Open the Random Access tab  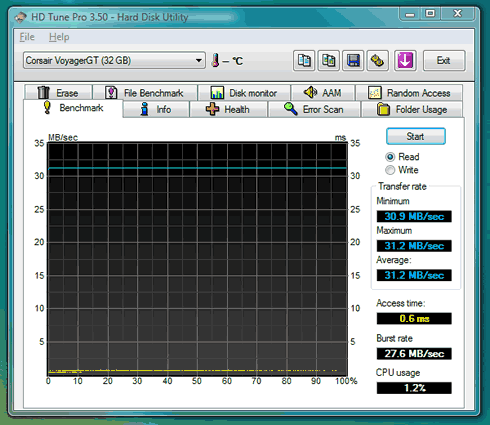click(409, 93)
